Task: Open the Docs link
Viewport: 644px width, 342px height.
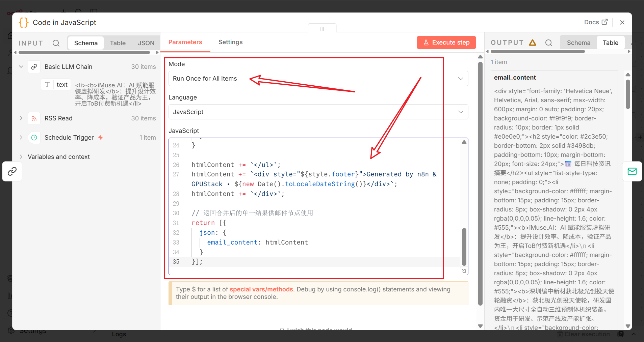Action: [596, 22]
